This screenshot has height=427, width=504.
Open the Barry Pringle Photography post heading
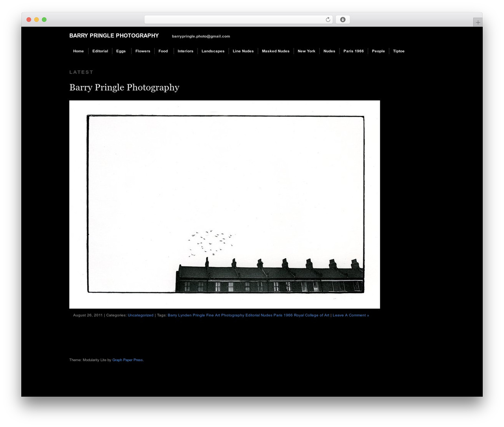point(124,87)
